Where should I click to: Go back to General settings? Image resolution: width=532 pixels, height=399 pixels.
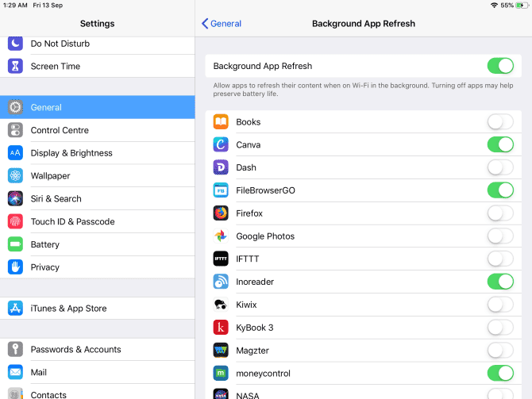coord(222,23)
